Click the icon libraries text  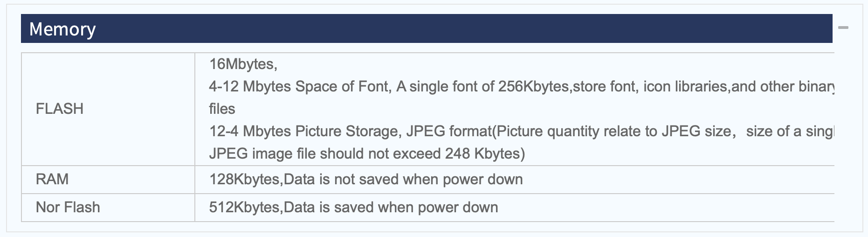(x=685, y=86)
